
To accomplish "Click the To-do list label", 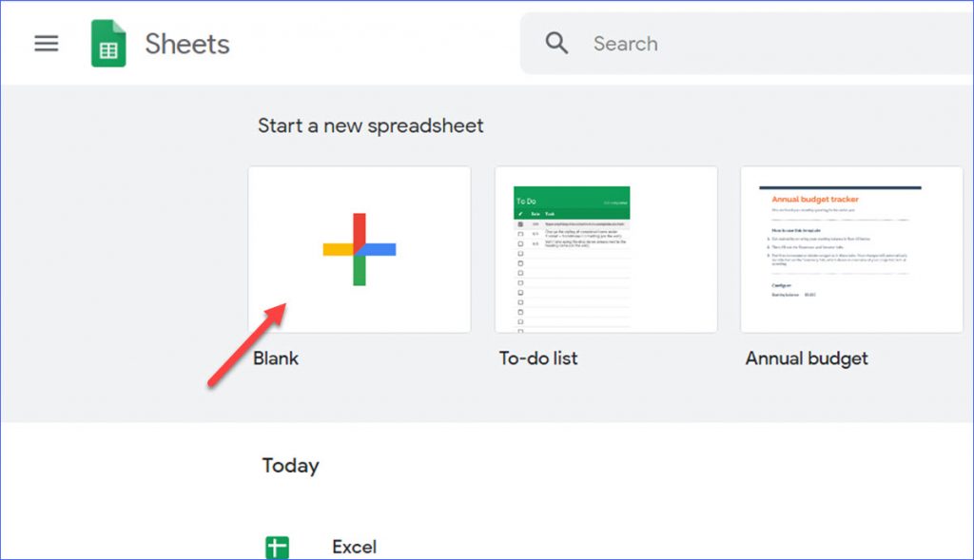I will pos(538,358).
